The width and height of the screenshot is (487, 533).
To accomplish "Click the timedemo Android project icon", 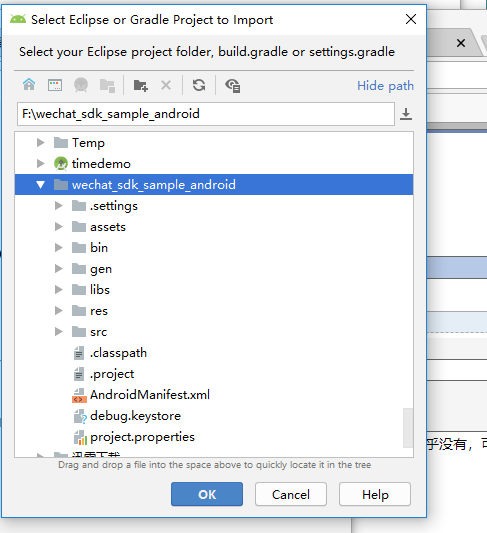I will [61, 164].
